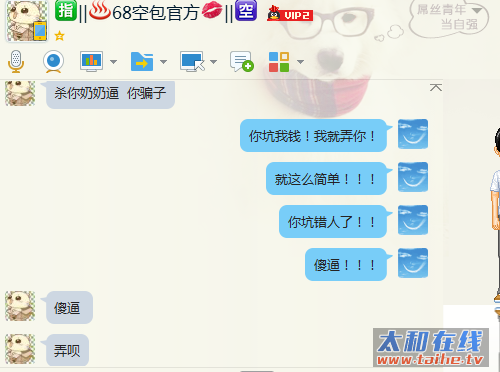The width and height of the screenshot is (500, 372).
Task: Expand the remote desktop dropdown arrow
Action: 213,62
